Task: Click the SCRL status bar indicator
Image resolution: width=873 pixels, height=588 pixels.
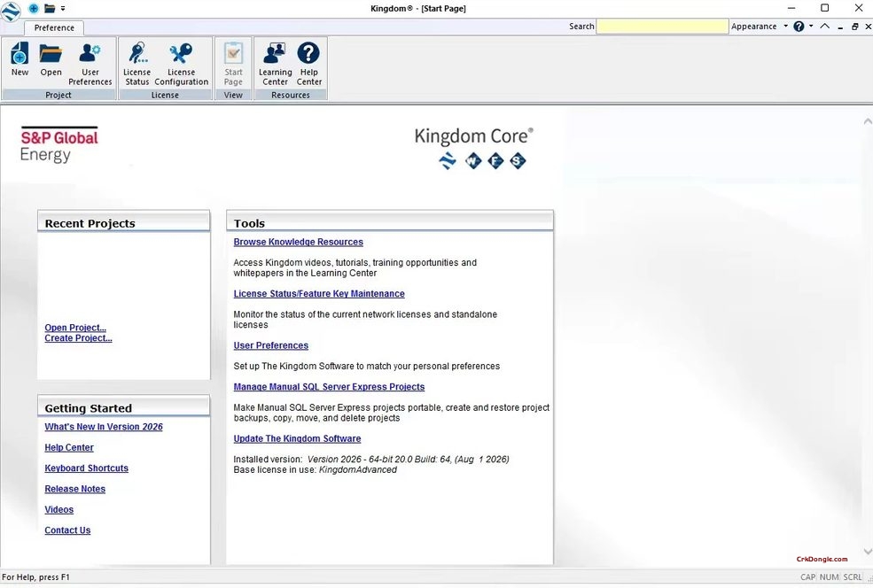Action: (853, 576)
